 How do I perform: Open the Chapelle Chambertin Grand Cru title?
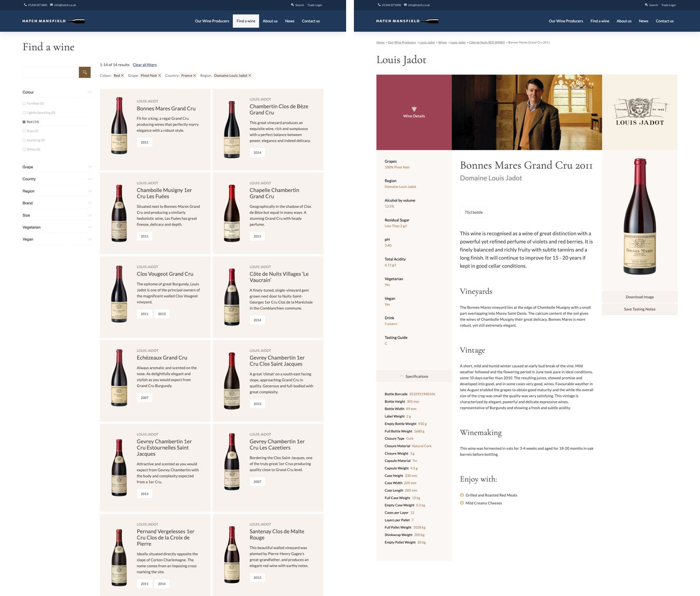click(274, 193)
